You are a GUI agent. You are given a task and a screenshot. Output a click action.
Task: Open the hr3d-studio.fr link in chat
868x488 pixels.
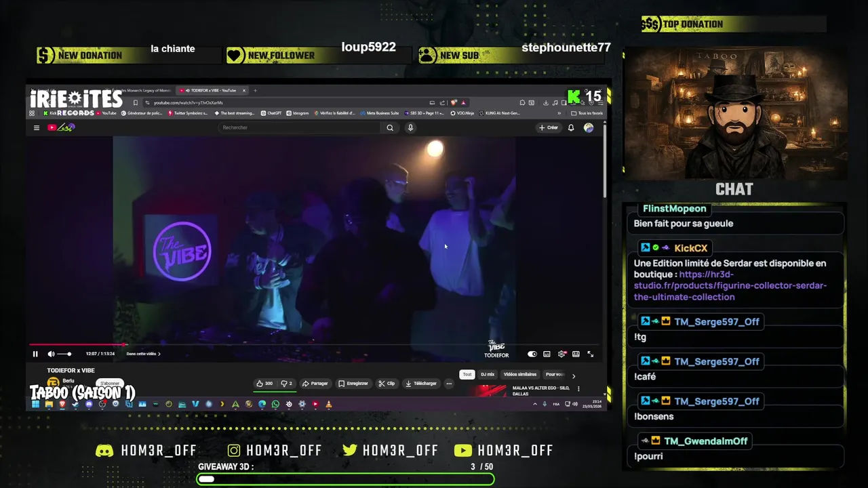click(x=730, y=285)
